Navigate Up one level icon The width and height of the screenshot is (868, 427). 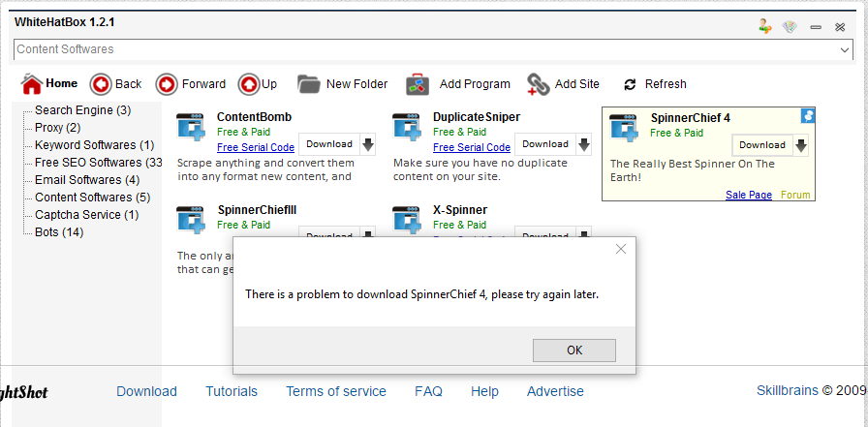pos(248,84)
